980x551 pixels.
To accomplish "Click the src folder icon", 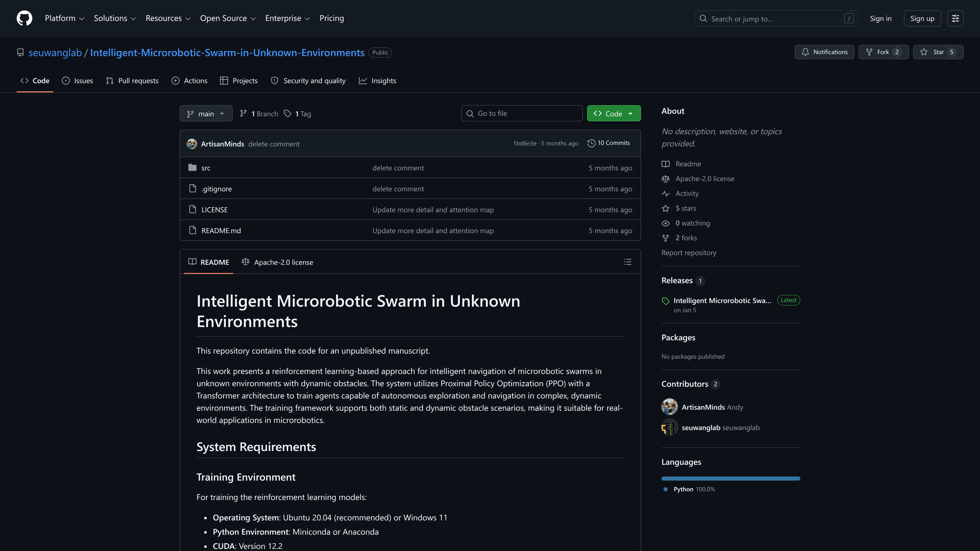I will [x=192, y=168].
